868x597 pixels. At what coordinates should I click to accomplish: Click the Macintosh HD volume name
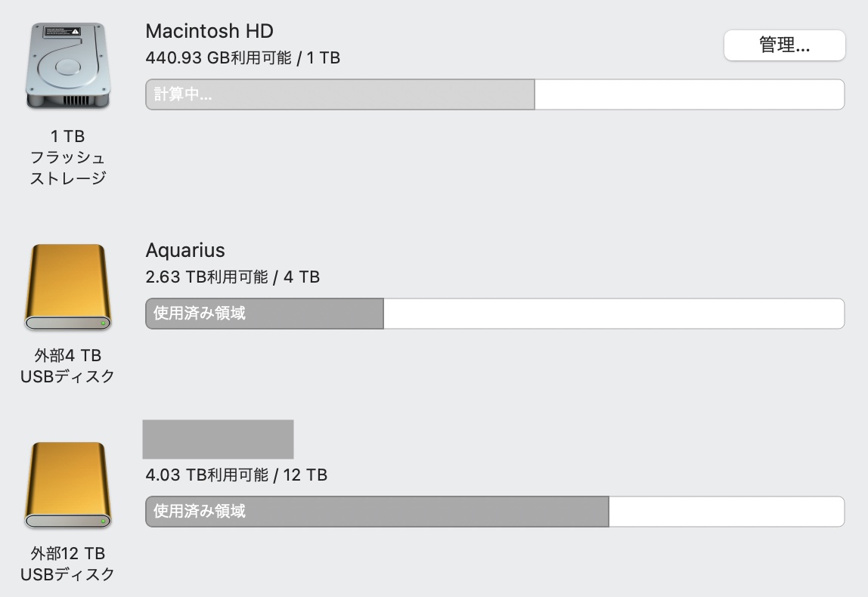pyautogui.click(x=209, y=31)
